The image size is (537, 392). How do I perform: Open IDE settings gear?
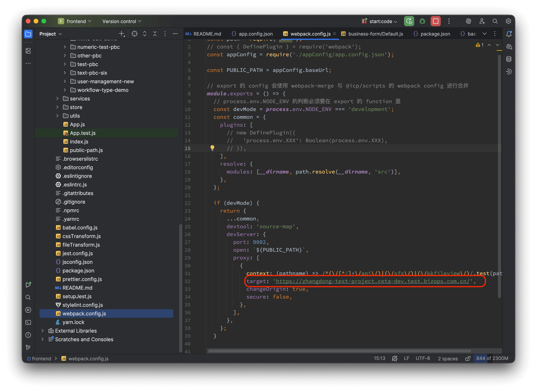pyautogui.click(x=508, y=21)
